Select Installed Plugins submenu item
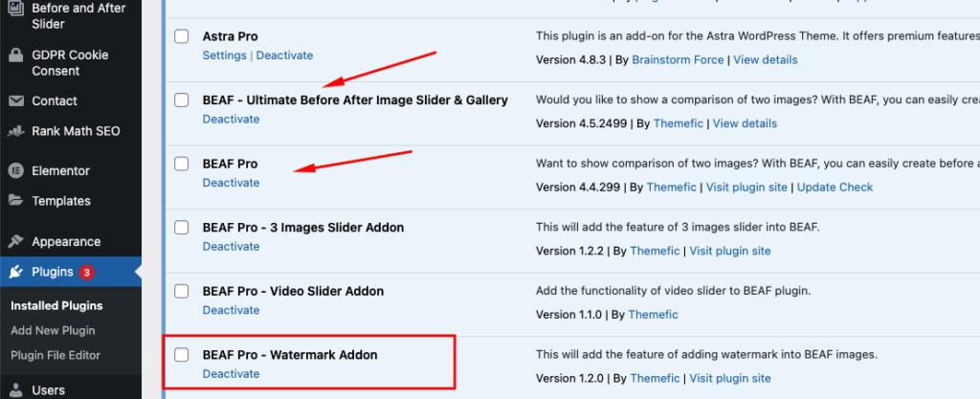Screen dimensions: 980x399 point(56,306)
